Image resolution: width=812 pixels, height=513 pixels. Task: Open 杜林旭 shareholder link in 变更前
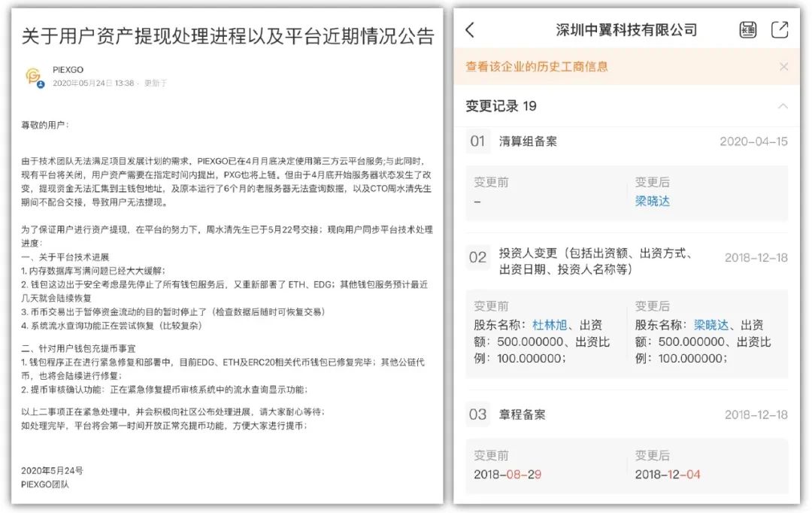tap(550, 325)
